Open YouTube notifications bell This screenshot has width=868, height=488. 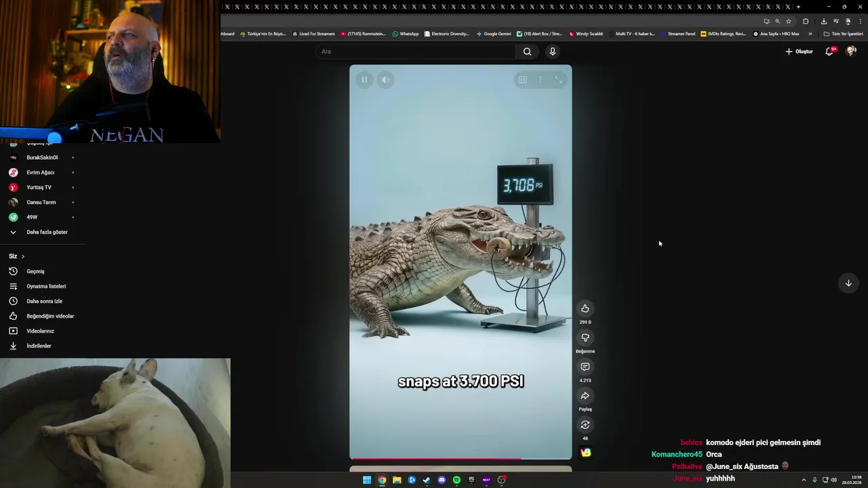(829, 52)
